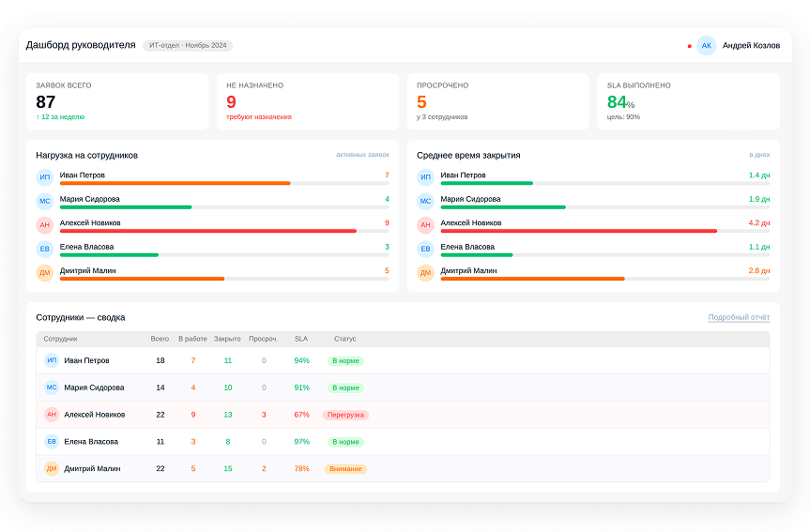Click Мария Сидорова's МС avatar in summary table
The image size is (810, 532).
pos(52,388)
